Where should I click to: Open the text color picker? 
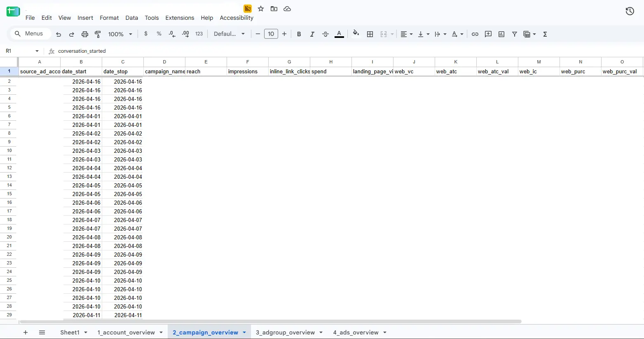coord(339,34)
